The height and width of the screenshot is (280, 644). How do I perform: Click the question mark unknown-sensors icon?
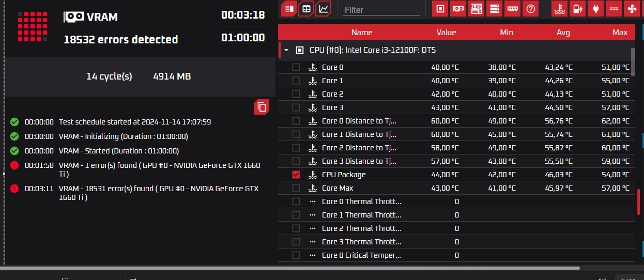point(531,9)
